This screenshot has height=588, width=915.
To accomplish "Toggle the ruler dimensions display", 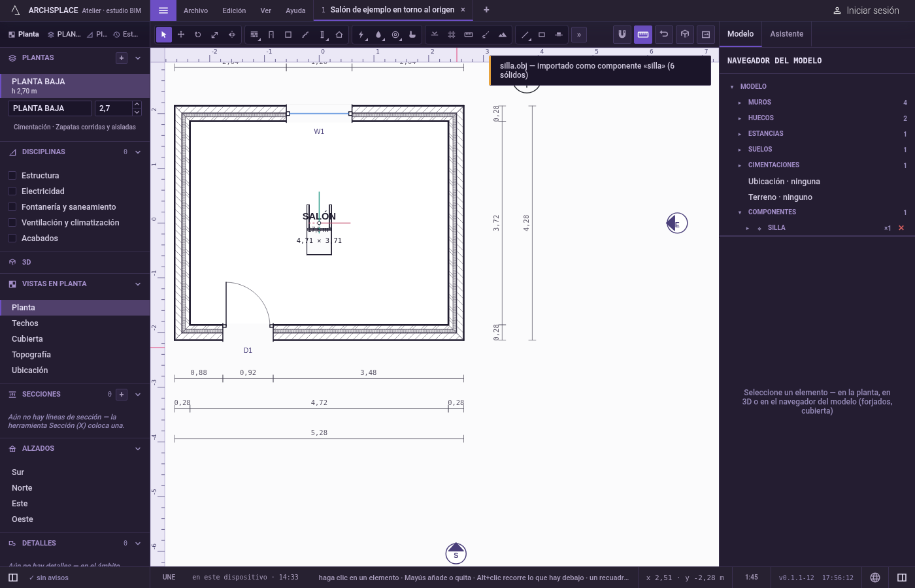I will [643, 35].
